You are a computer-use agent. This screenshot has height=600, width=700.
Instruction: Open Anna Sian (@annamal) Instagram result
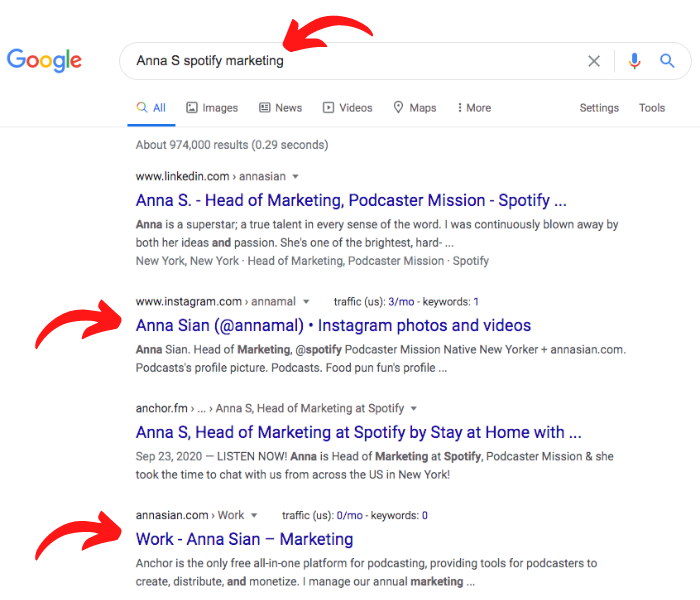pos(333,325)
